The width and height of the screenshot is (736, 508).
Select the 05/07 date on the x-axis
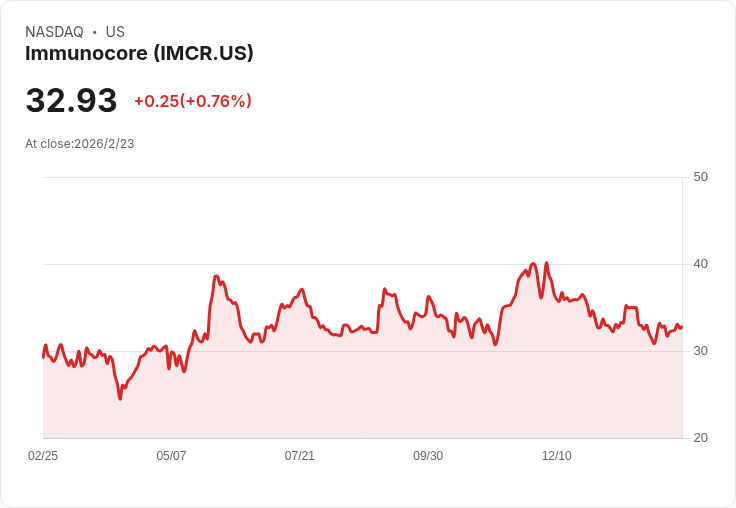pos(171,456)
